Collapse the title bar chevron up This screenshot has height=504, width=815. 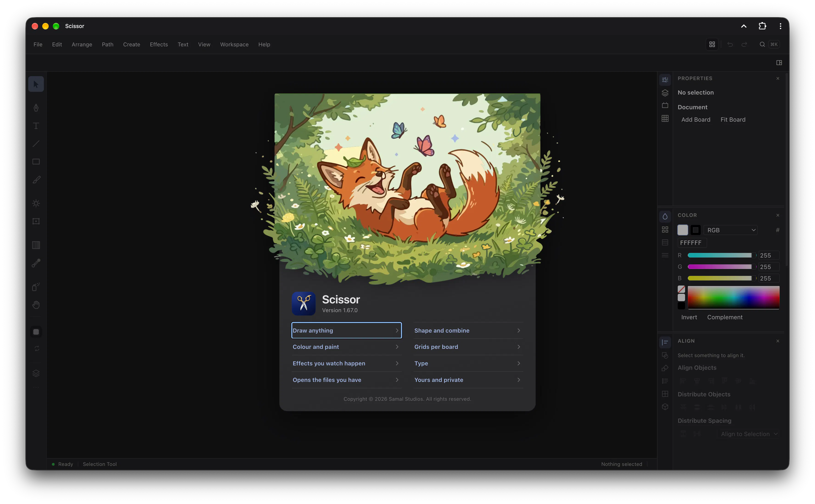[744, 26]
